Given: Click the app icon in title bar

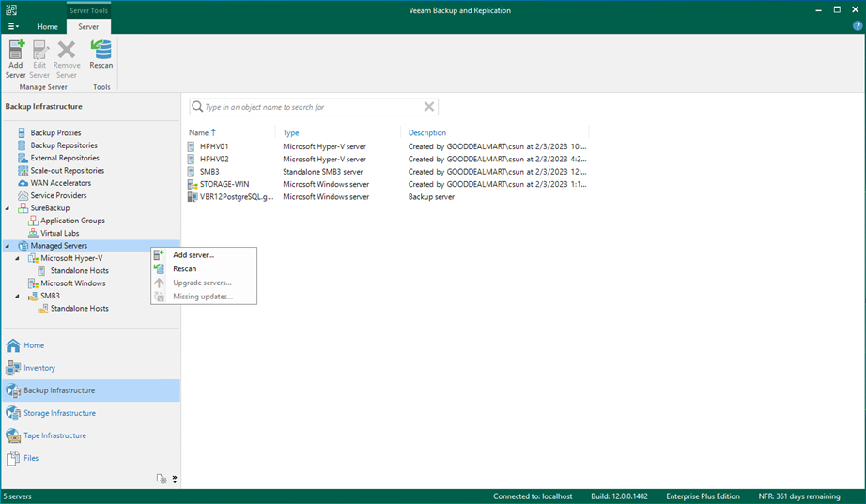Looking at the screenshot, I should point(11,10).
